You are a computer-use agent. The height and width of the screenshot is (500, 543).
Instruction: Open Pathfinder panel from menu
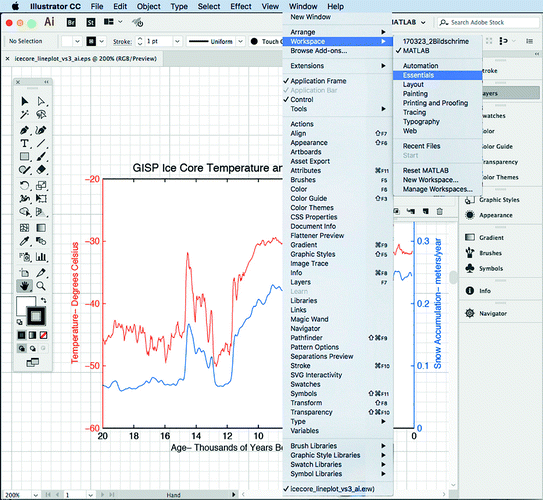pos(338,338)
